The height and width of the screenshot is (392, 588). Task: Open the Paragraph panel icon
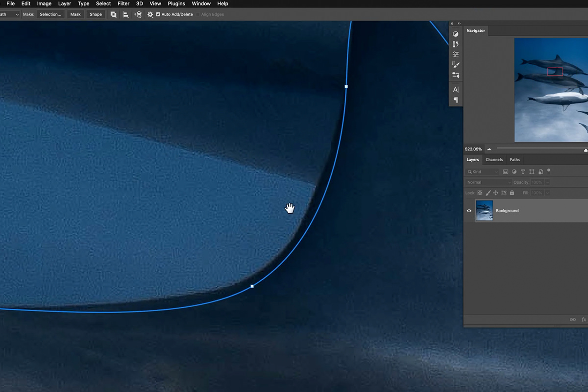click(x=455, y=99)
